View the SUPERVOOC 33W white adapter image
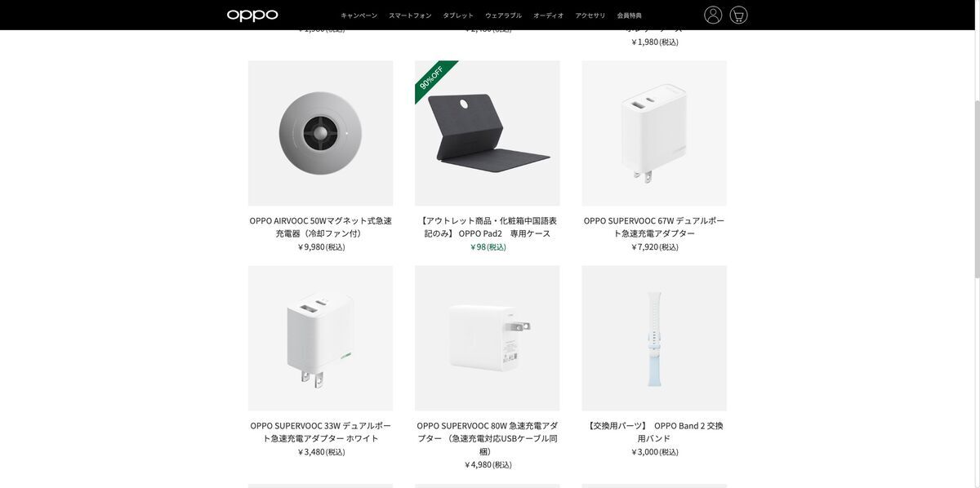Image resolution: width=980 pixels, height=488 pixels. pyautogui.click(x=320, y=338)
